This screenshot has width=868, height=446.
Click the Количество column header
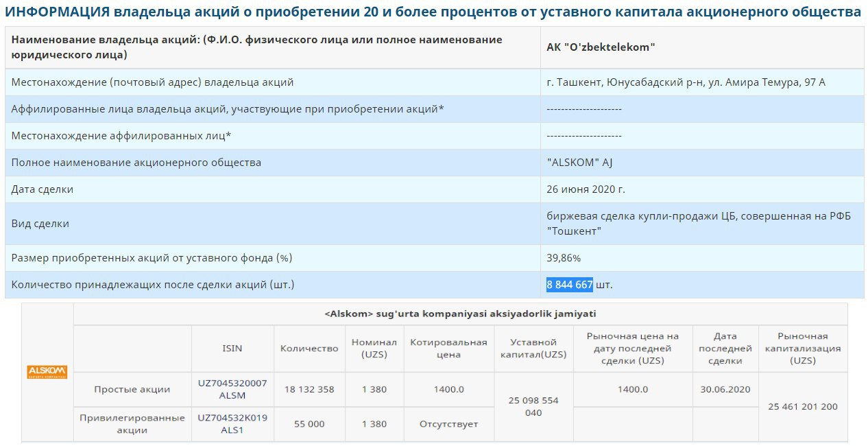(309, 349)
